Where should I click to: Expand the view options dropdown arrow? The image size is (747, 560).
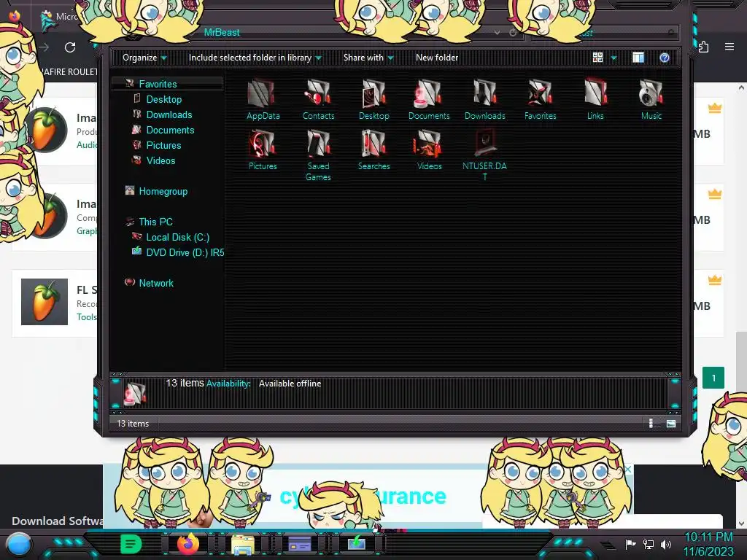click(x=614, y=58)
